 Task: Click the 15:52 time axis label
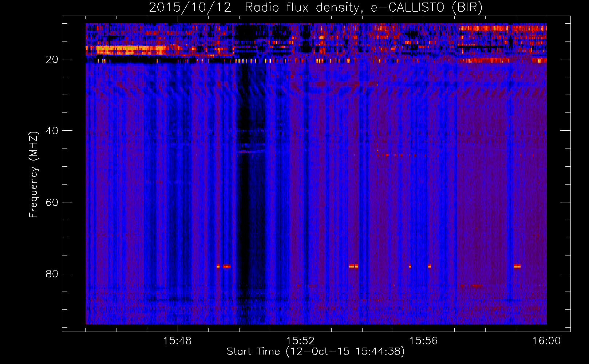[x=300, y=341]
